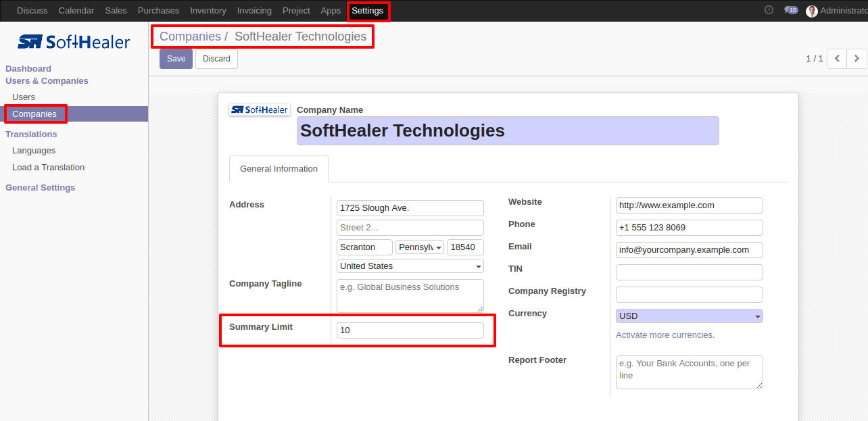
Task: Open the Invoicing menu
Action: pyautogui.click(x=254, y=11)
